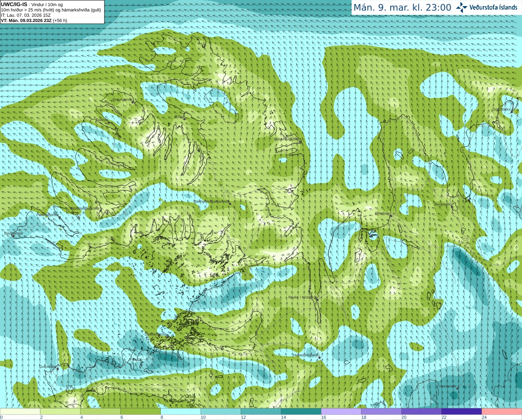Screen dimensions: 522x420
Task: Click the 22–24 m/s deep purple legend swatch
Action: [462, 411]
